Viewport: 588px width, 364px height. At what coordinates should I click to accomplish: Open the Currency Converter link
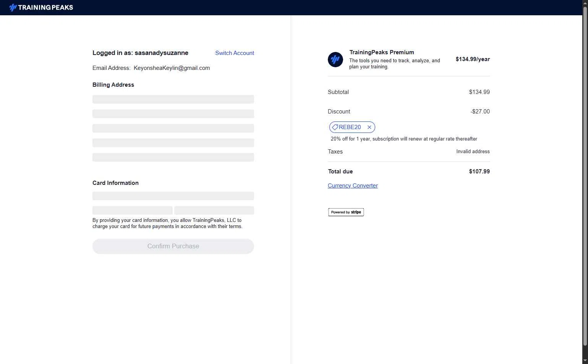(353, 186)
